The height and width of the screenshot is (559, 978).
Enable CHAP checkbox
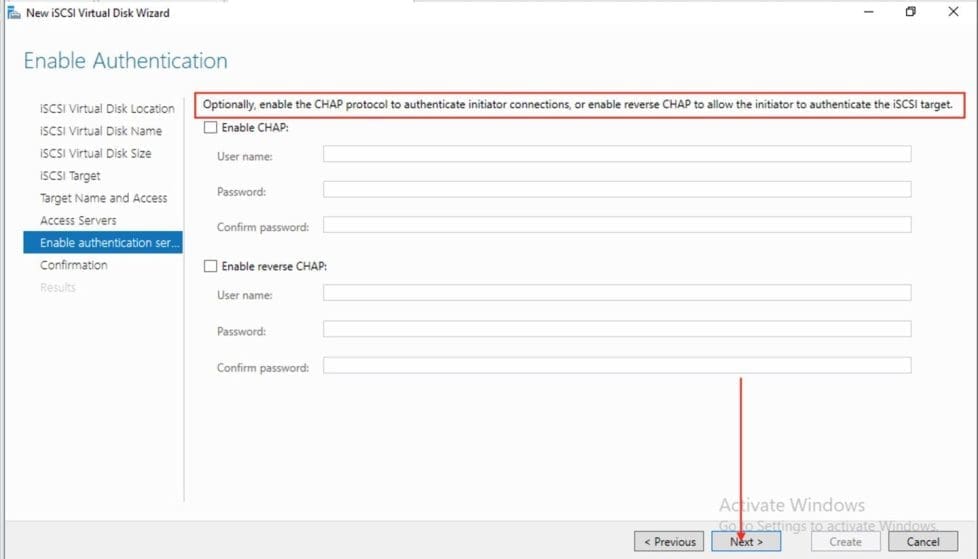coord(210,127)
